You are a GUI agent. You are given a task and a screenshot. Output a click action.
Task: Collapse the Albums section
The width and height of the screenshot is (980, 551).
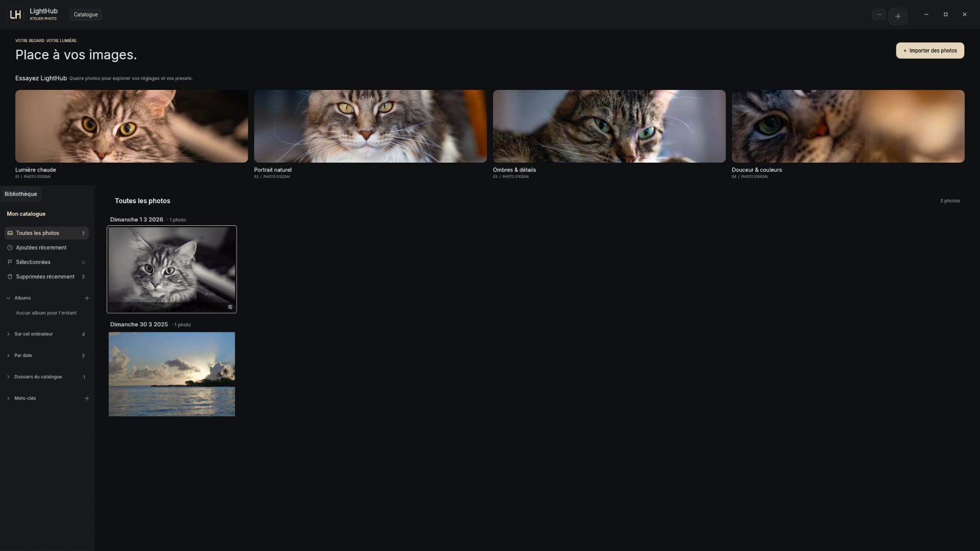[8, 298]
